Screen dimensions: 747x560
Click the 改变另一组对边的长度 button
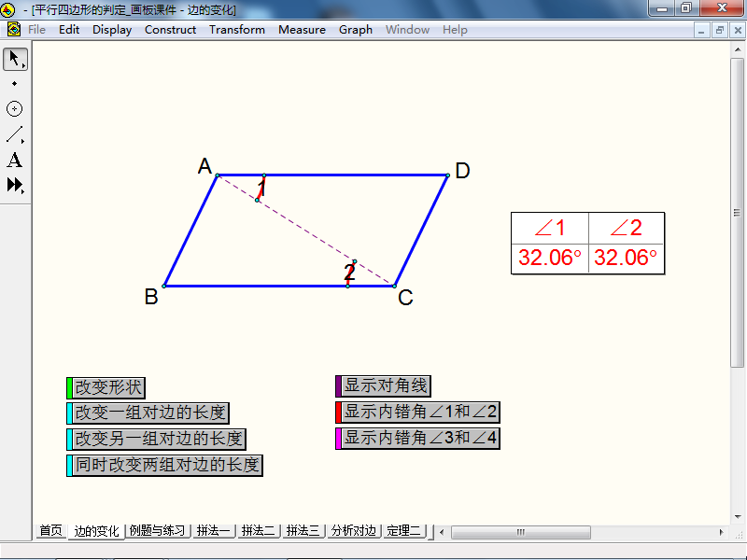(x=156, y=439)
